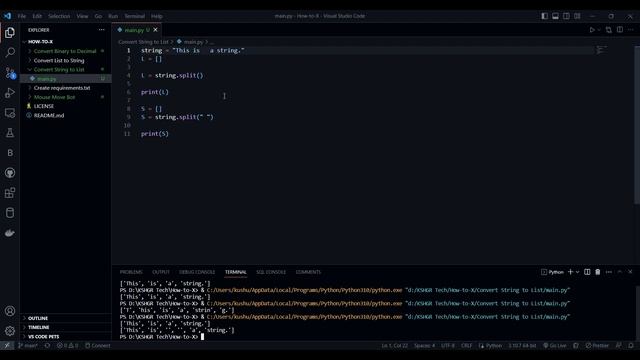This screenshot has width=640, height=360.
Task: Open the Run menu
Action: click(113, 16)
